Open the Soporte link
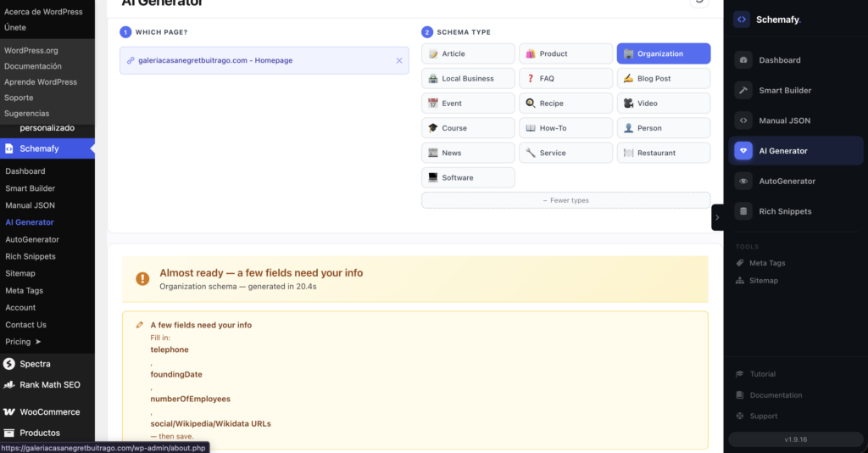 pos(19,98)
